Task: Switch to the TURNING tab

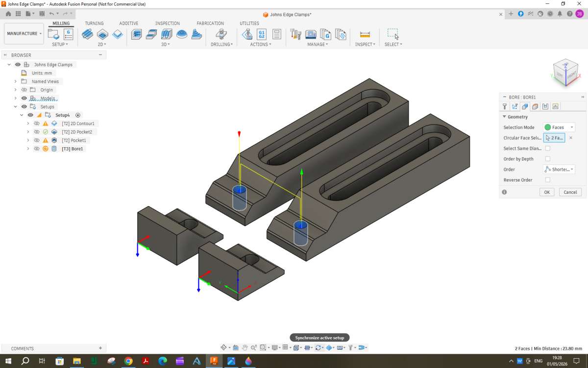Action: [94, 24]
